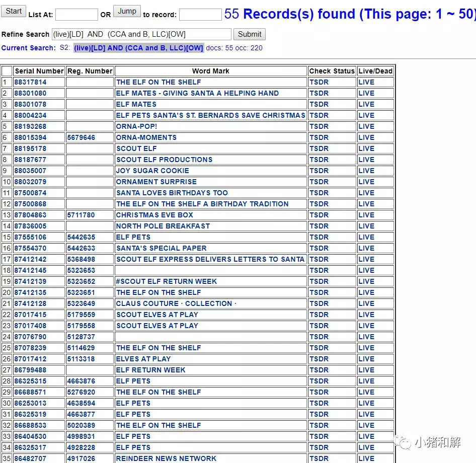Open SCOUT ELVES AT PLAY for serial 87017415
The width and height of the screenshot is (476, 463).
point(157,315)
